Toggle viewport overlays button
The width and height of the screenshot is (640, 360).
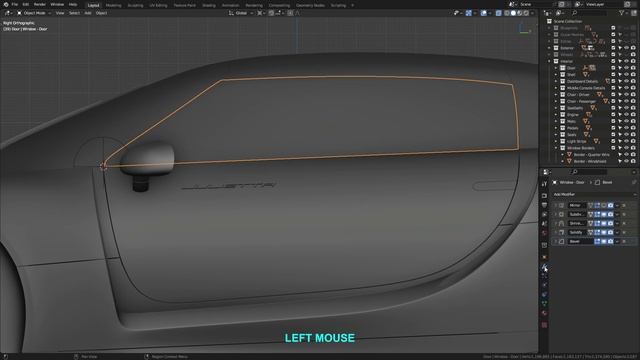[484, 13]
